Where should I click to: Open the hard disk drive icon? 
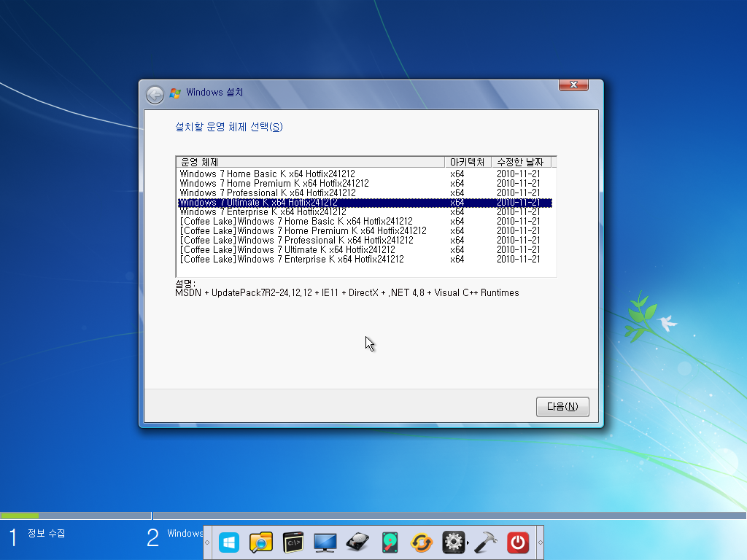coord(357,542)
